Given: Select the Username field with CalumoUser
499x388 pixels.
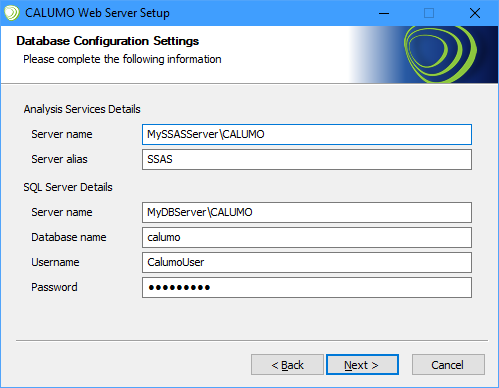Looking at the screenshot, I should point(307,262).
